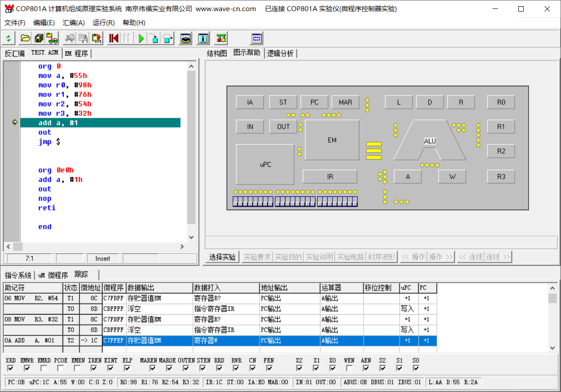Click the MAR block in the diagram
Viewport: 561px width, 392px height.
point(345,102)
